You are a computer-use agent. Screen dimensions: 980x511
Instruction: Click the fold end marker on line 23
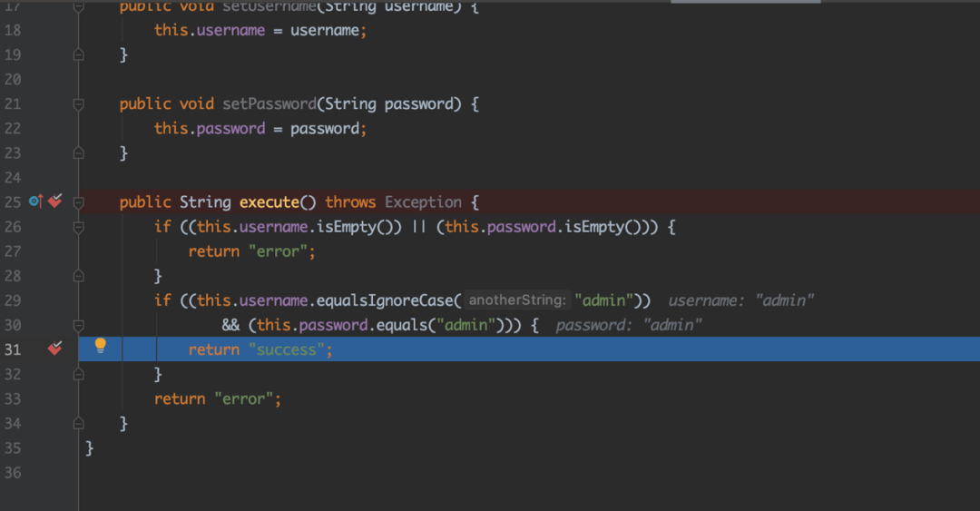pos(79,152)
